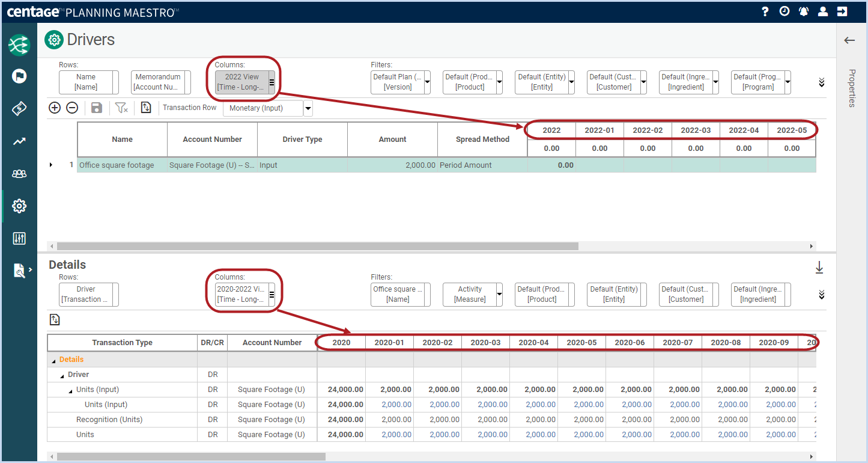868x463 pixels.
Task: Clear filters with the funnel icon
Action: point(121,108)
